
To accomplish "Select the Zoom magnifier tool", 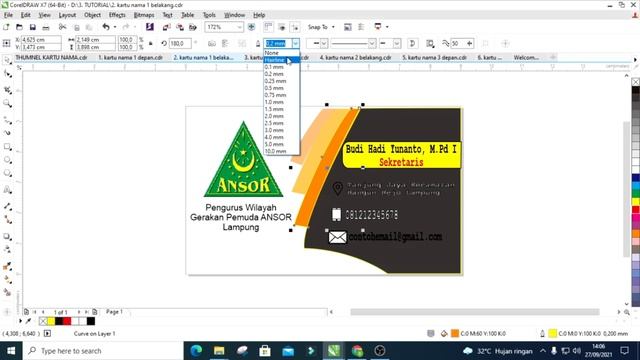I will (x=7, y=104).
